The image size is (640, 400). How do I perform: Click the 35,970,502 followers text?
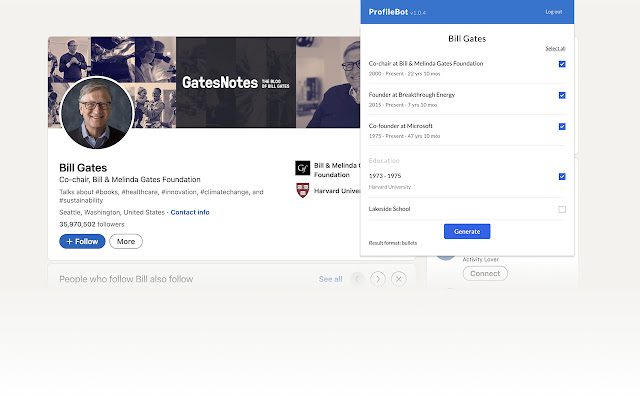coord(92,224)
